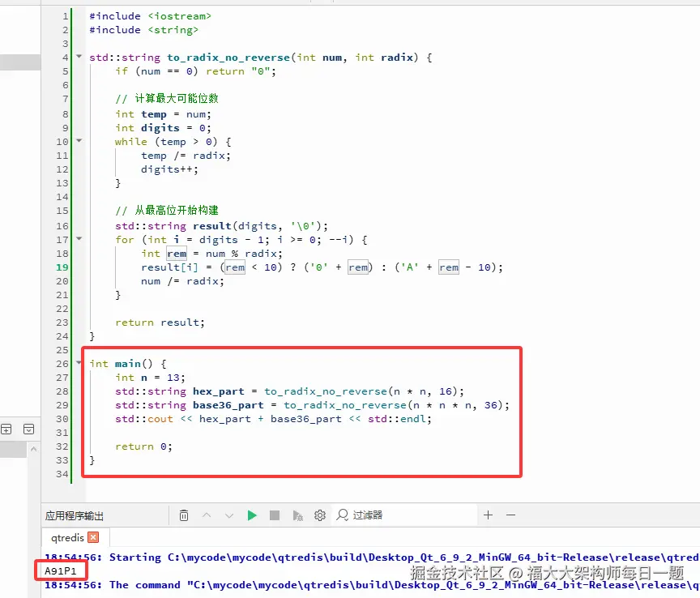Click 'return result;' on line 23
700x598 pixels.
point(160,322)
